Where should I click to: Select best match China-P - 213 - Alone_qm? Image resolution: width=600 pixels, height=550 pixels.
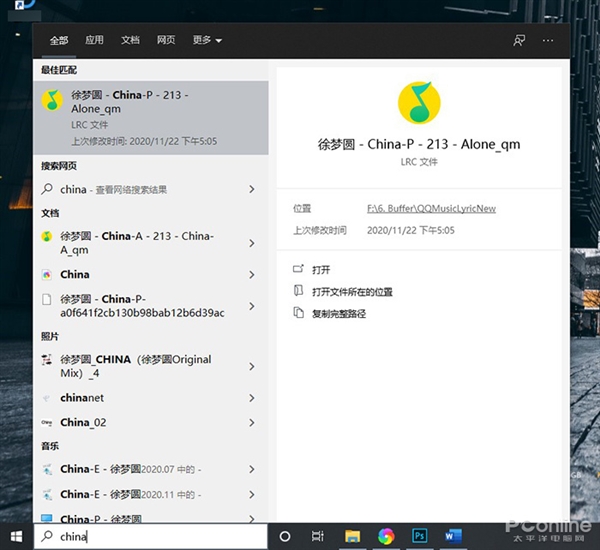click(x=151, y=118)
